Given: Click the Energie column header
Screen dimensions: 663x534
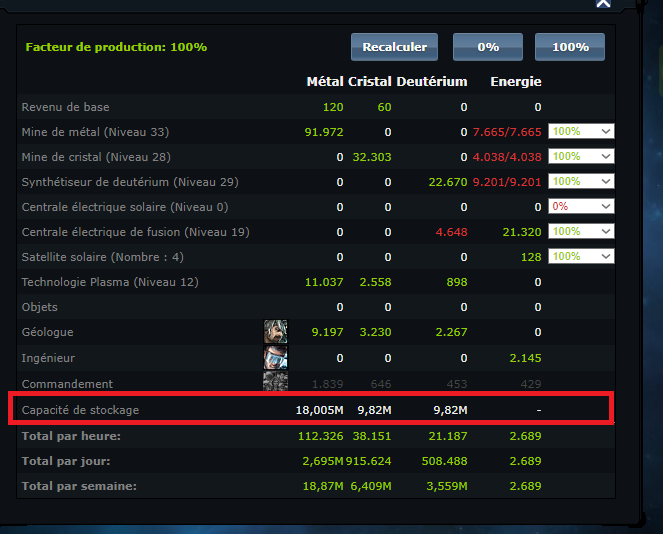Looking at the screenshot, I should point(516,81).
